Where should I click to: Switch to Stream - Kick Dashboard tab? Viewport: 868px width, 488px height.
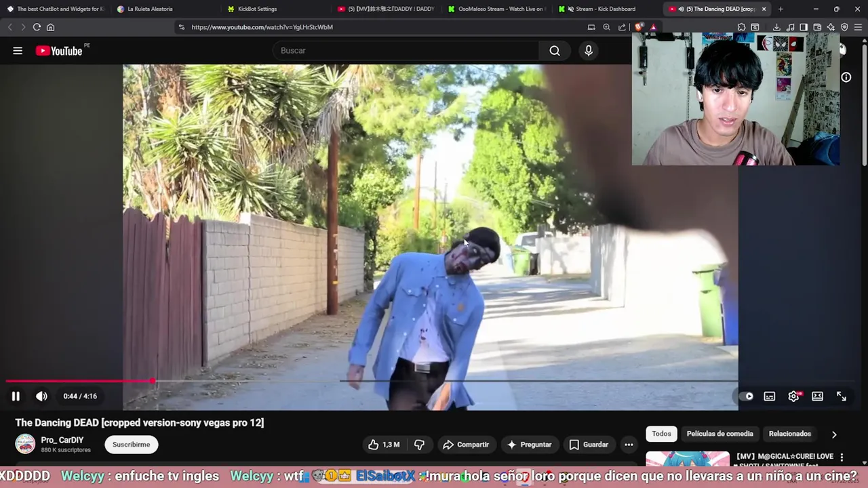pyautogui.click(x=606, y=9)
